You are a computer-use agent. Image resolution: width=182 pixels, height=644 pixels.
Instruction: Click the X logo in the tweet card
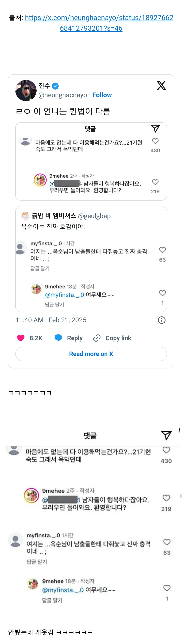(161, 86)
